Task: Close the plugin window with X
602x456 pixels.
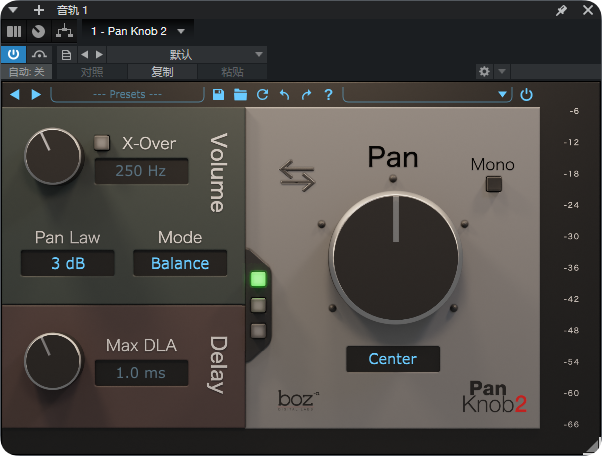Action: (x=588, y=10)
